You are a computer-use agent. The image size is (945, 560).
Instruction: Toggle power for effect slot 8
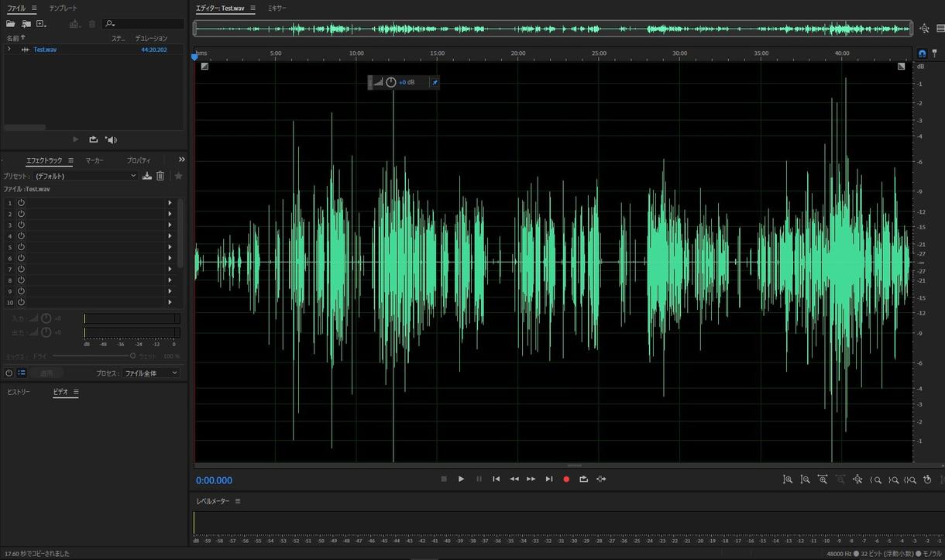(21, 280)
